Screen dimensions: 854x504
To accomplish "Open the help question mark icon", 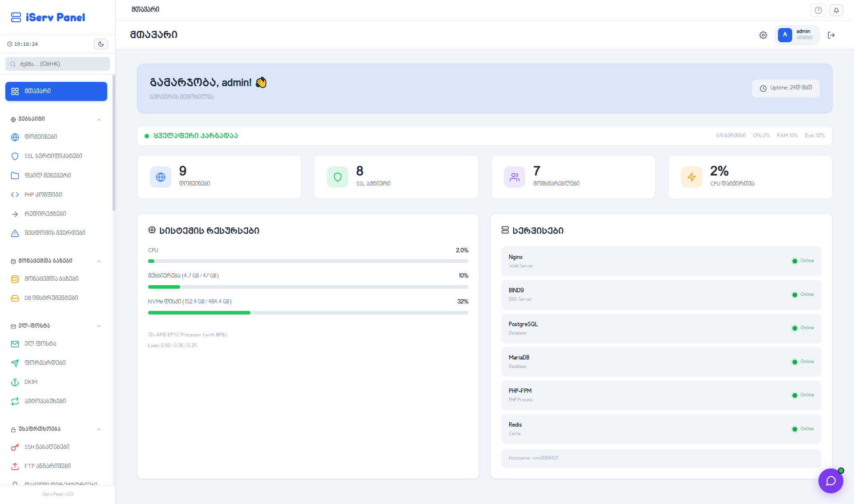I will point(818,10).
